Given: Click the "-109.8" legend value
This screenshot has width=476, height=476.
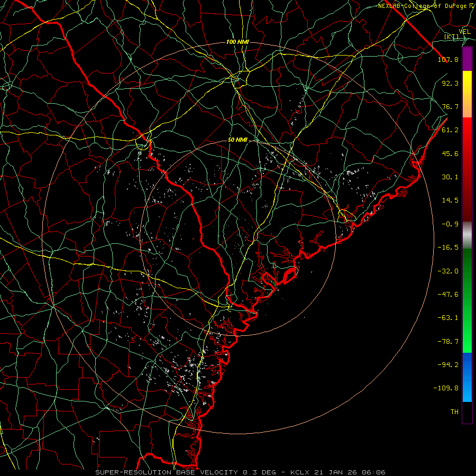Looking at the screenshot, I should click(446, 388).
